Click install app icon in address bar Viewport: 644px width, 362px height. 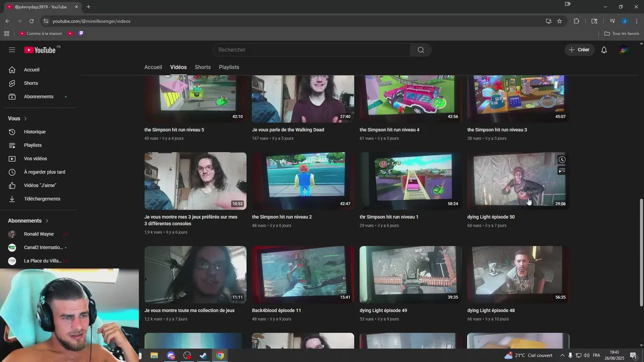(x=548, y=21)
